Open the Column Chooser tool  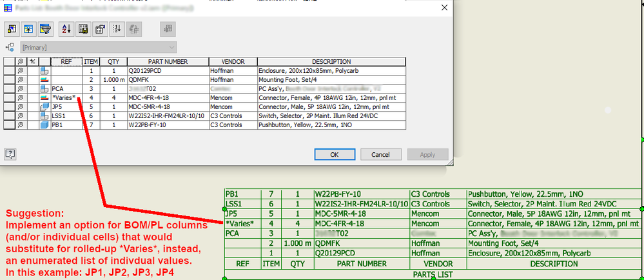(x=12, y=29)
